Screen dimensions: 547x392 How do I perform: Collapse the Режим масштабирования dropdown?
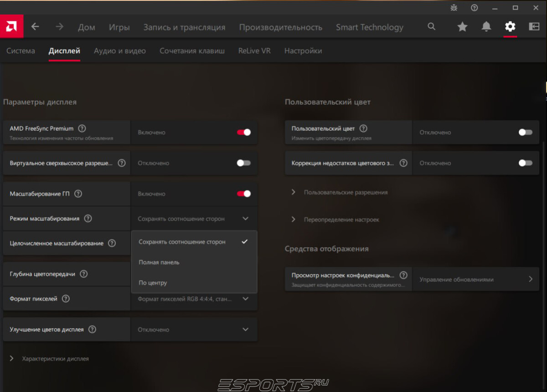(x=194, y=219)
